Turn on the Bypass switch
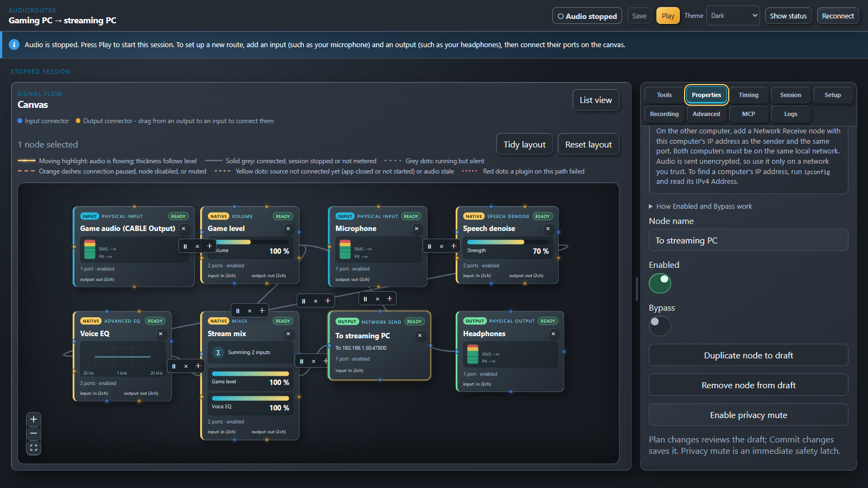Screen dimensions: 868x488 pyautogui.click(x=660, y=326)
